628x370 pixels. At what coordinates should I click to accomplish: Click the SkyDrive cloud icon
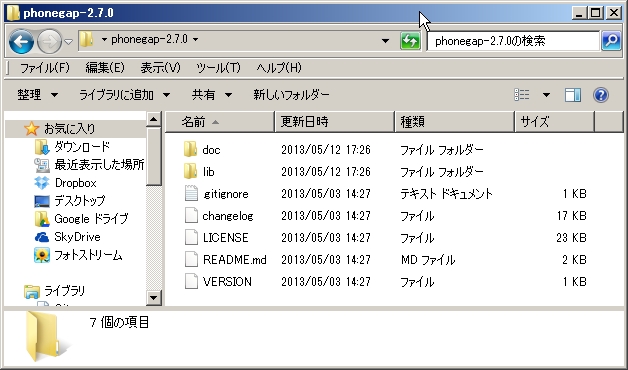(x=42, y=237)
